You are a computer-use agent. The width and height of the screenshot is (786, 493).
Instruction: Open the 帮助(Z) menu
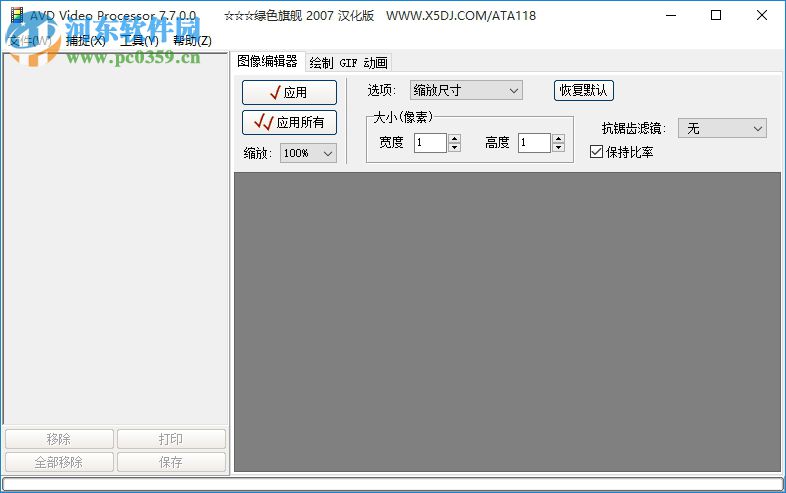192,41
